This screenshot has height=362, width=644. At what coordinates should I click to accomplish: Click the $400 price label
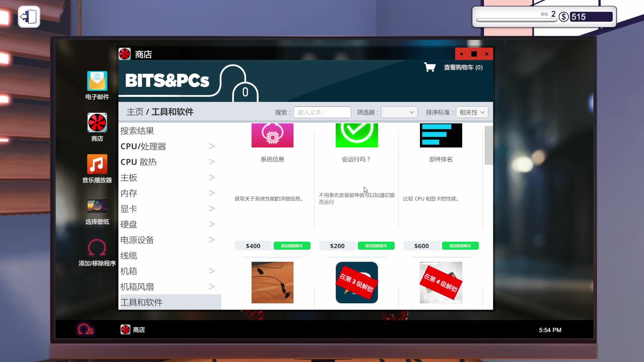pos(253,246)
